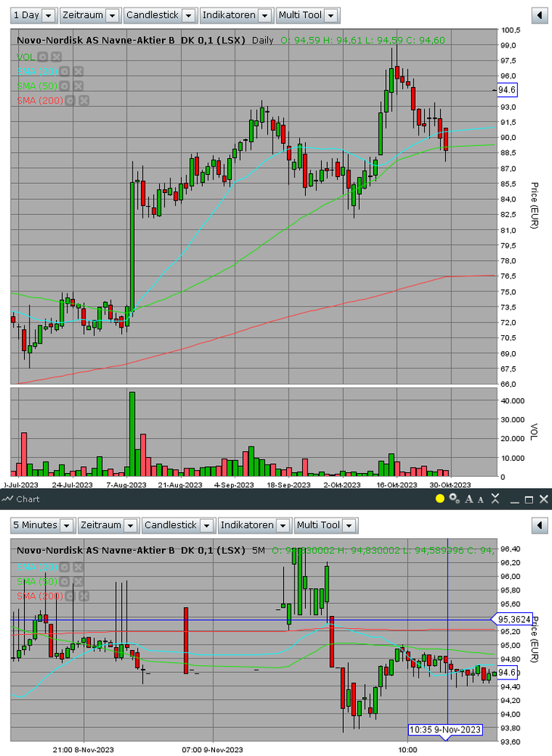Remove the VOL indicator from daily chart
The image size is (552, 756).
pyautogui.click(x=57, y=57)
